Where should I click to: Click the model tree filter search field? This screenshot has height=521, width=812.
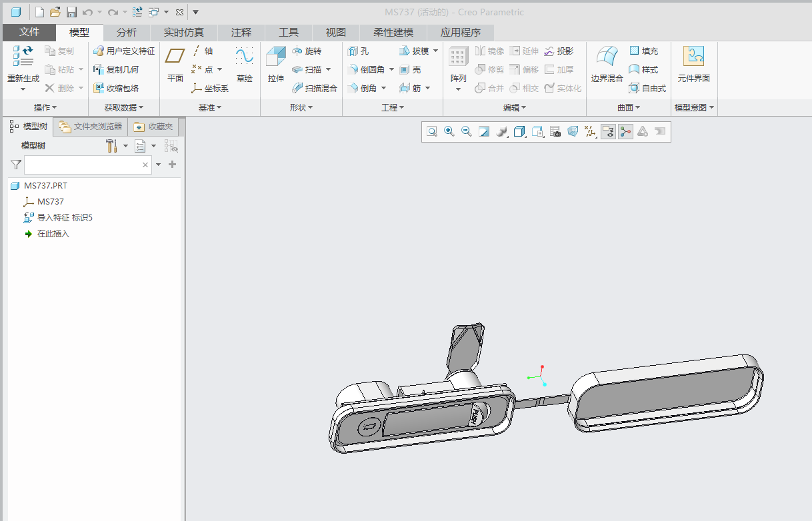click(x=87, y=165)
